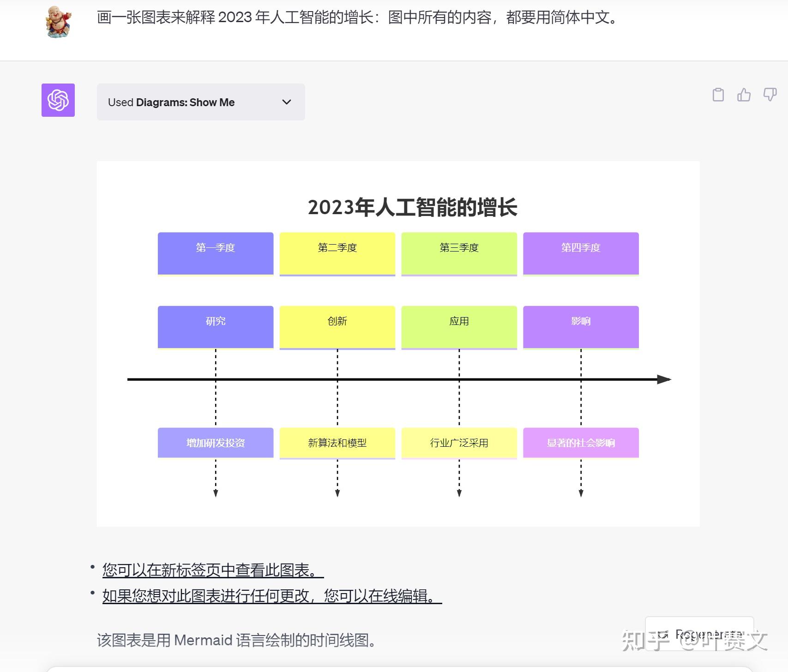Click the ChatGPT assistant avatar
Viewport: 788px width, 672px height.
click(58, 101)
